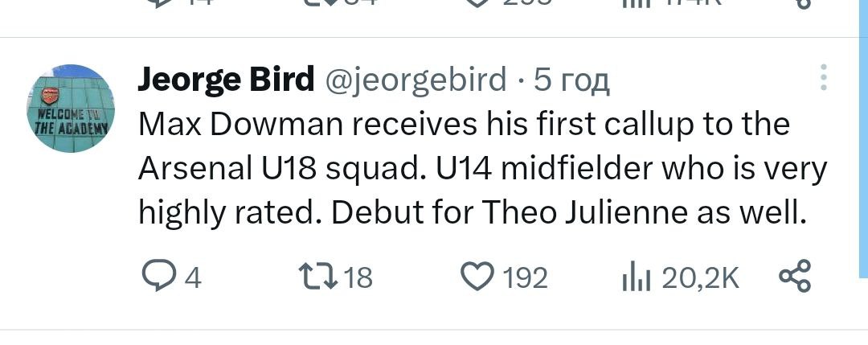This screenshot has height=345, width=868.
Task: Click the @jeorgebird handle
Action: point(415,80)
